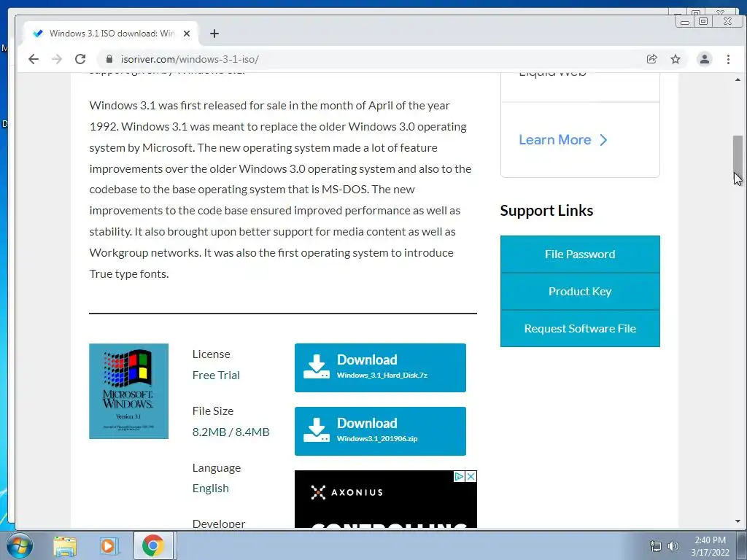The width and height of the screenshot is (747, 560).
Task: Launch Windows Media Player from taskbar
Action: pyautogui.click(x=109, y=545)
